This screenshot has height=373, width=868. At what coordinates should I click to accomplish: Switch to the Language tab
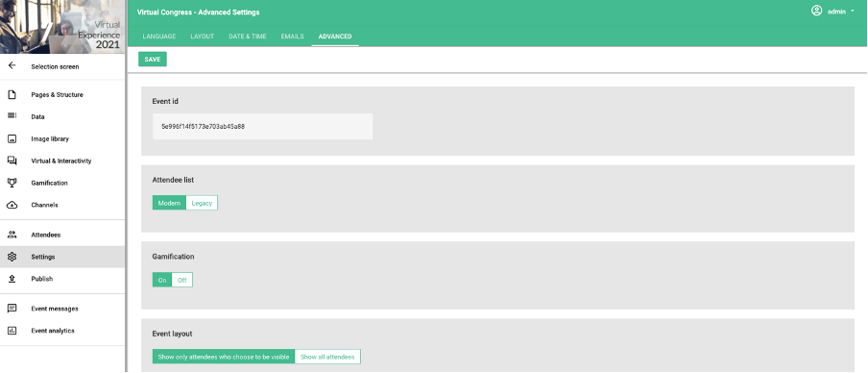click(x=159, y=37)
